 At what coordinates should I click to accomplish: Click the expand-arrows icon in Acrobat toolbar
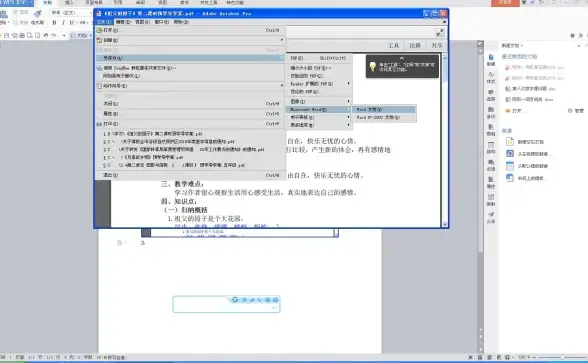pyautogui.click(x=440, y=33)
